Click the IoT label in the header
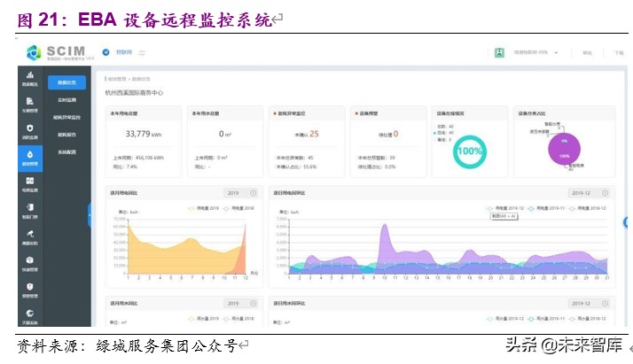The width and height of the screenshot is (633, 364). [124, 52]
